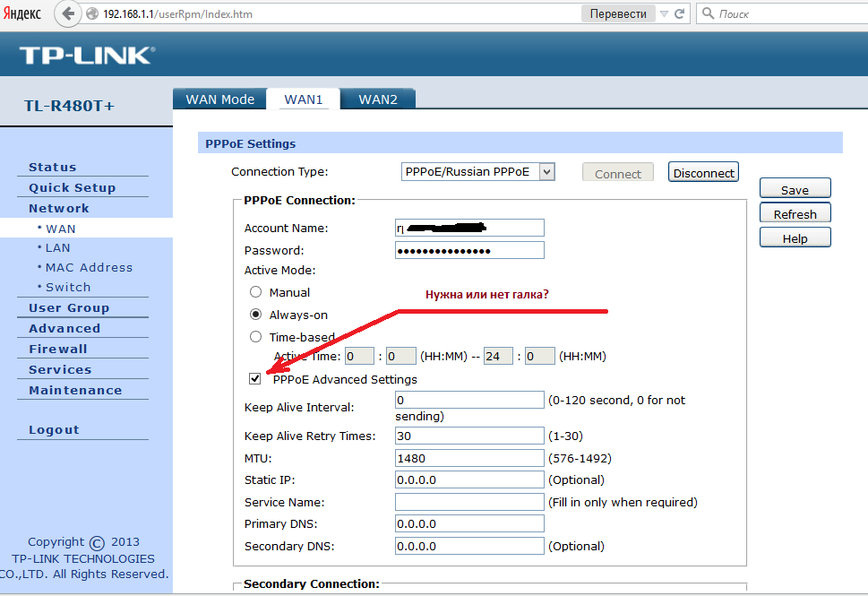Click the Active Time end hour field

point(498,356)
